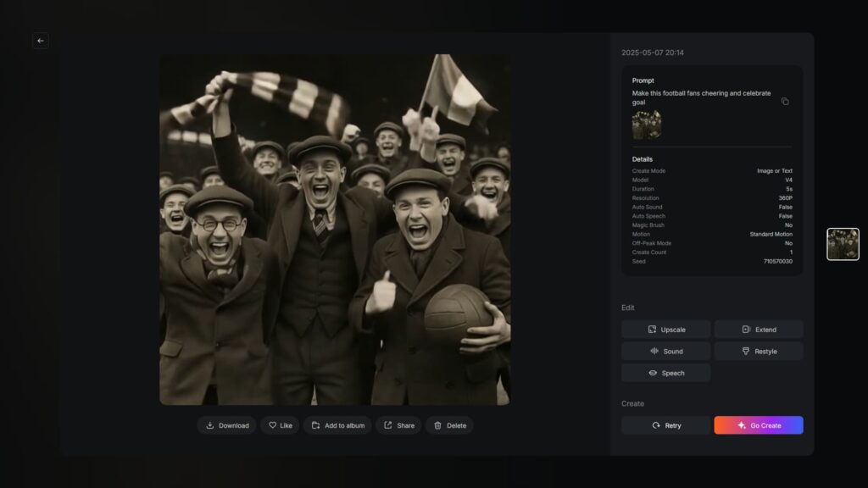Select the video thumbnail on the right edge
Viewport: 868px width, 488px height.
click(x=843, y=244)
